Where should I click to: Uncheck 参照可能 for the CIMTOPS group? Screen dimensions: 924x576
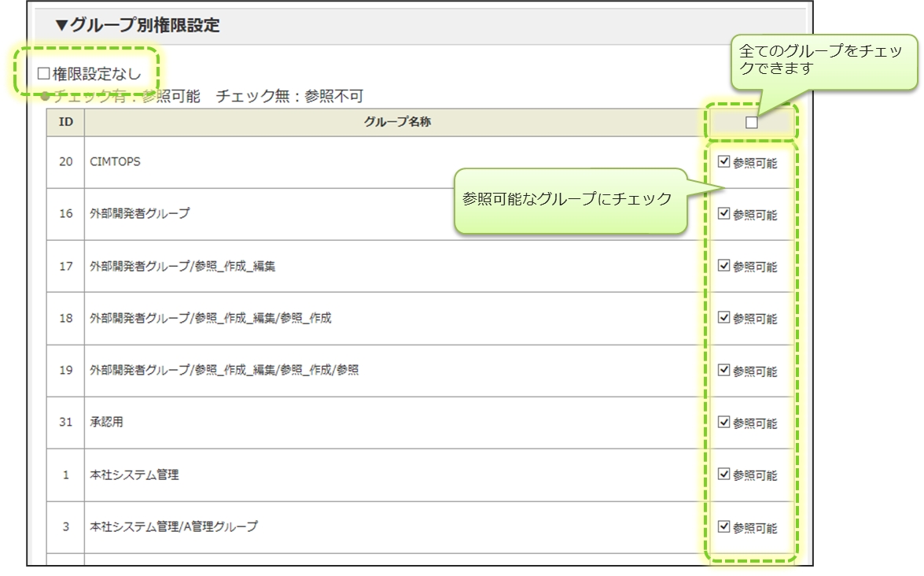coord(724,162)
